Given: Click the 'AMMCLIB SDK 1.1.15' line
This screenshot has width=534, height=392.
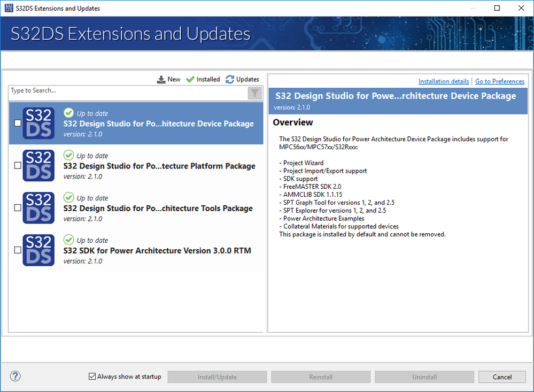Looking at the screenshot, I should click(311, 194).
